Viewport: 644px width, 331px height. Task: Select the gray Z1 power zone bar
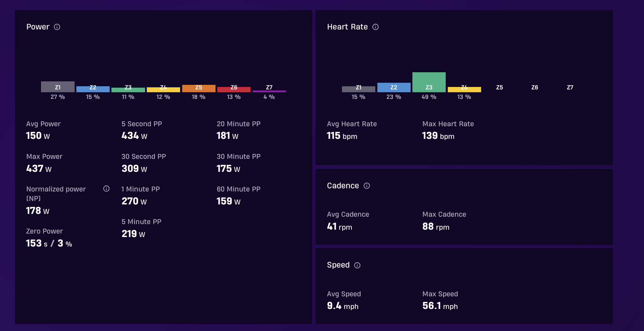(x=58, y=87)
